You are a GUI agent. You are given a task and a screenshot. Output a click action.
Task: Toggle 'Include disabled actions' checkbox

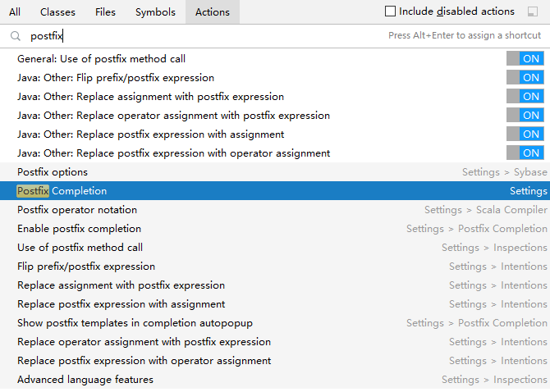(x=391, y=11)
